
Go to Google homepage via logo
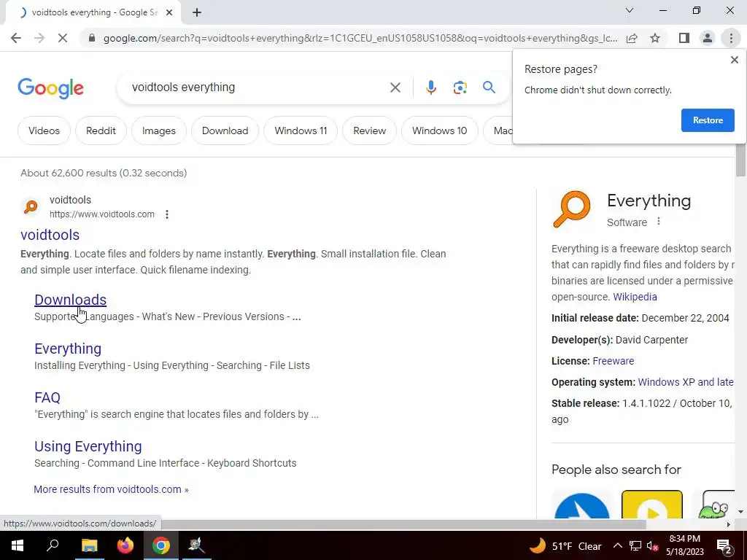click(x=50, y=88)
